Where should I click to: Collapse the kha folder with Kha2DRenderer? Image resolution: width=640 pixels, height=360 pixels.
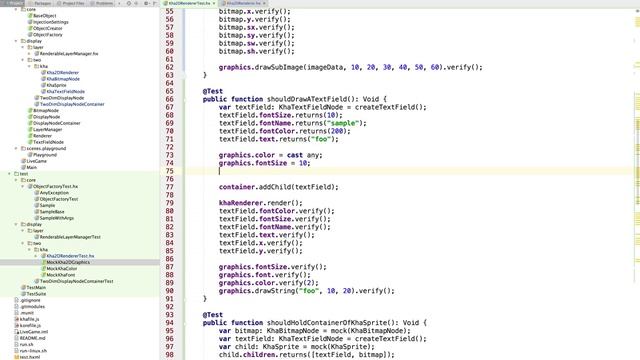coord(29,66)
